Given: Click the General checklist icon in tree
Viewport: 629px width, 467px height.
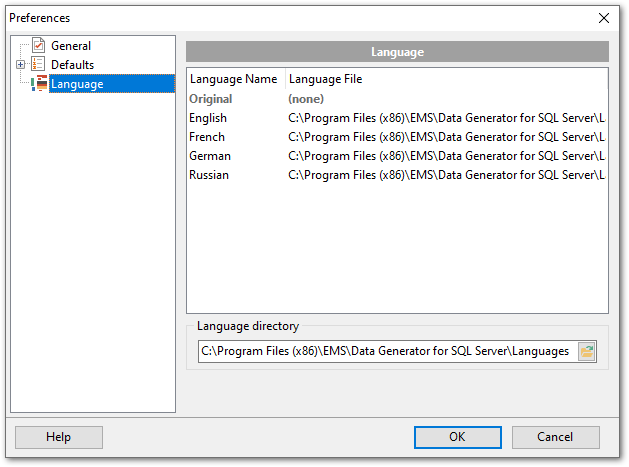Looking at the screenshot, I should click(39, 46).
